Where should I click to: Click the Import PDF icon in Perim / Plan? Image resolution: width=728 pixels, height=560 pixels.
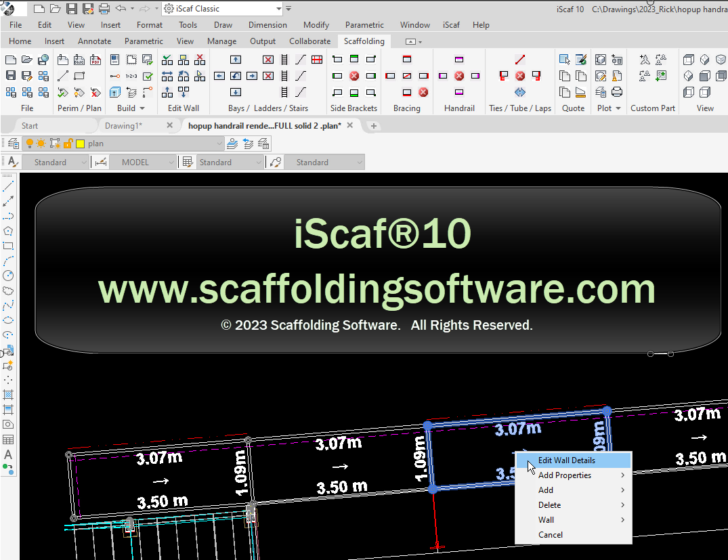pyautogui.click(x=95, y=60)
